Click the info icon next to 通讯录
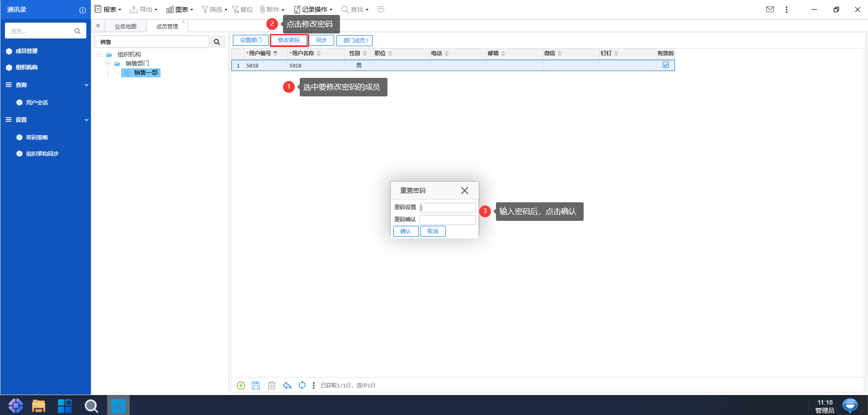868x415 pixels. coord(83,10)
